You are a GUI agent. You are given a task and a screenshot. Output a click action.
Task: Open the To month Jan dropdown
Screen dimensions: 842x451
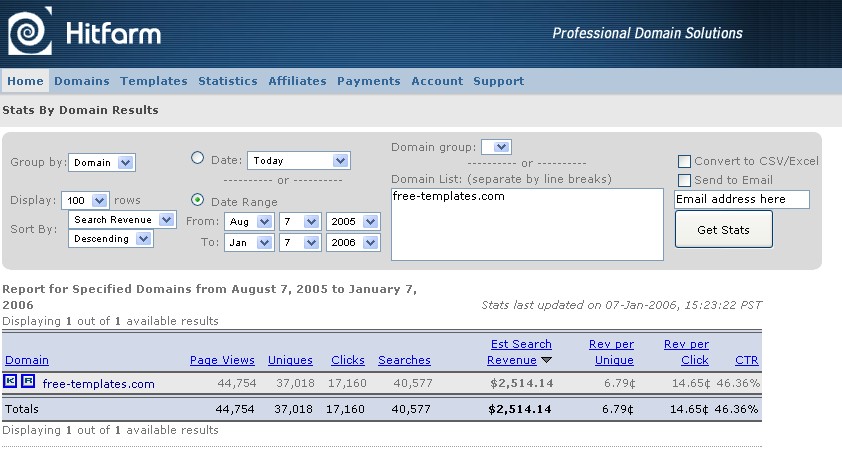249,243
